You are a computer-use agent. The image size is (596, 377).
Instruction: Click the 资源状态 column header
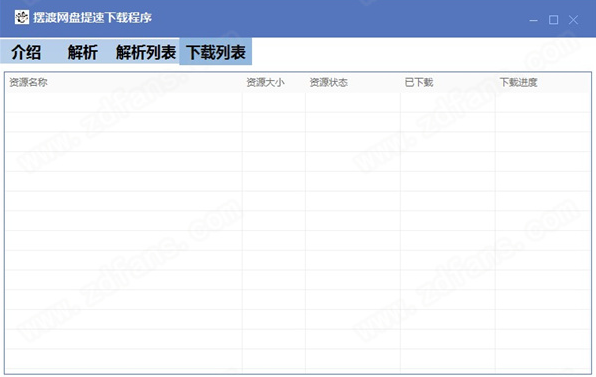pos(353,82)
